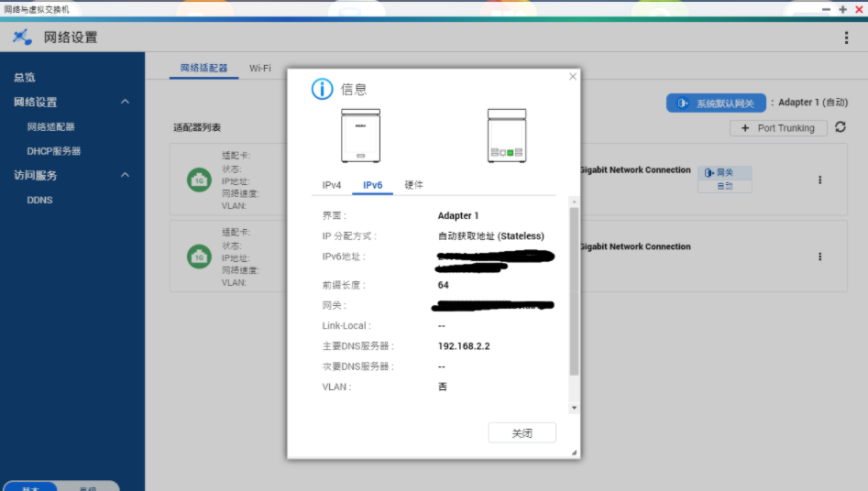Click the refresh icon beside Port Trunking
Image resolution: width=868 pixels, height=491 pixels.
[841, 127]
